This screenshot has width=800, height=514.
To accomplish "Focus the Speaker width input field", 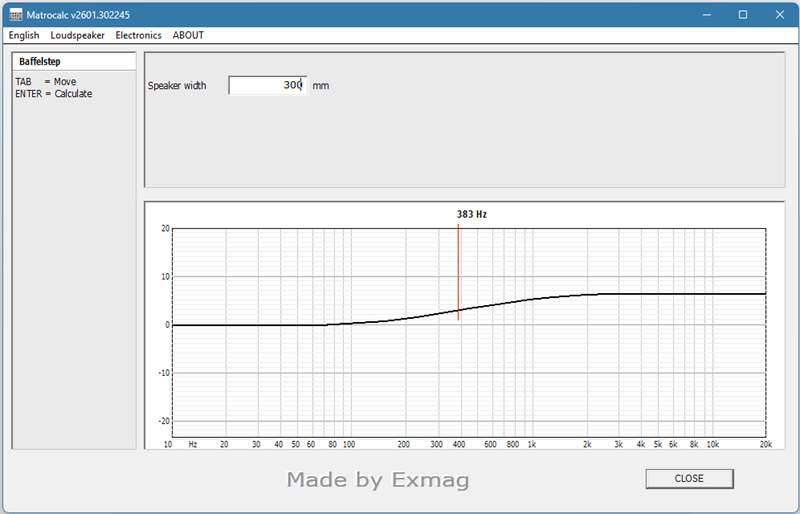I will [265, 86].
